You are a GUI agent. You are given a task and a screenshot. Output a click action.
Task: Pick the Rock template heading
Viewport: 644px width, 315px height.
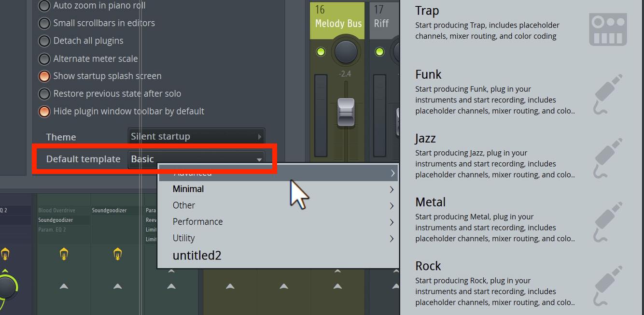[428, 266]
